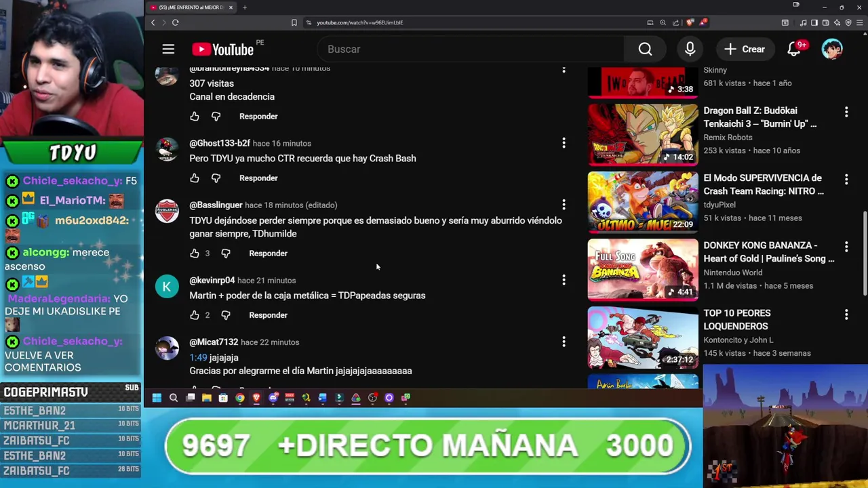
Task: Like the comment by @kevinrp04
Action: [x=195, y=315]
